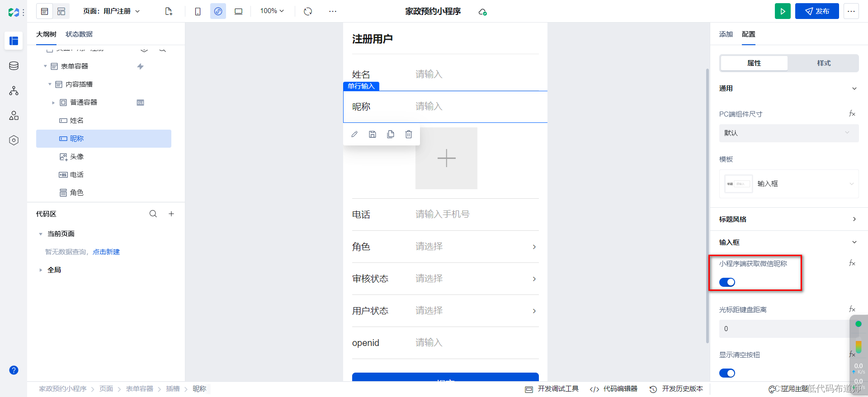Image resolution: width=868 pixels, height=397 pixels.
Task: Click the avatar upload plus box
Action: click(446, 158)
